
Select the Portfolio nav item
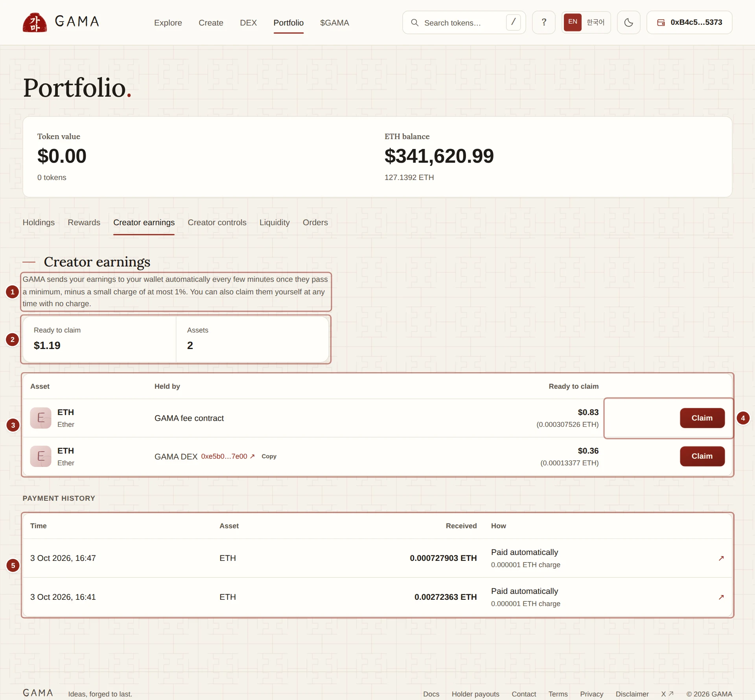pyautogui.click(x=288, y=23)
